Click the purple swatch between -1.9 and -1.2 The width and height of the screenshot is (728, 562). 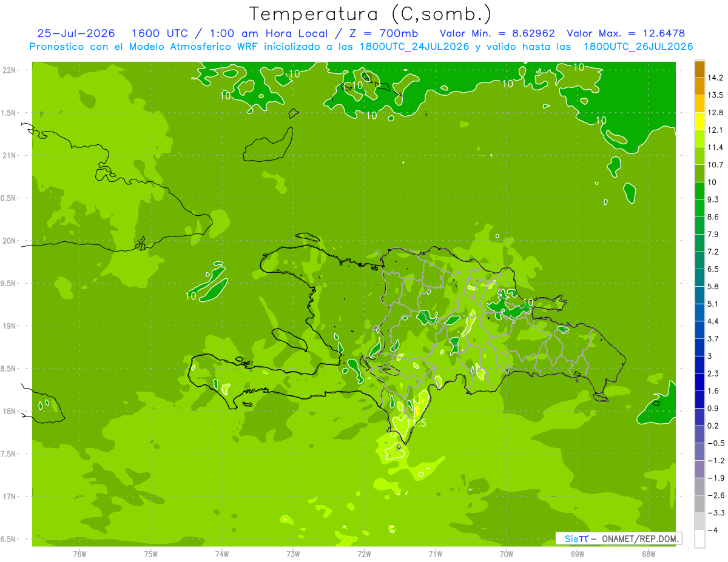(x=699, y=469)
